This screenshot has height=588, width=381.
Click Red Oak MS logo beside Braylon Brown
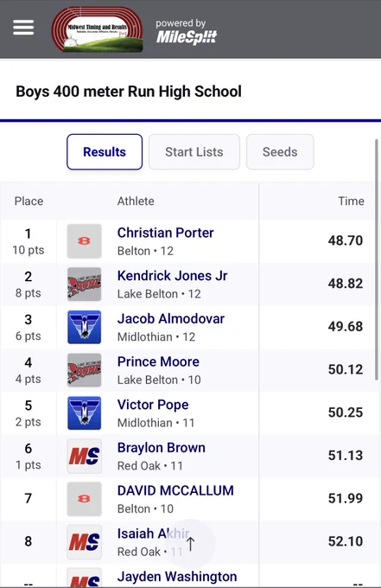pos(85,456)
